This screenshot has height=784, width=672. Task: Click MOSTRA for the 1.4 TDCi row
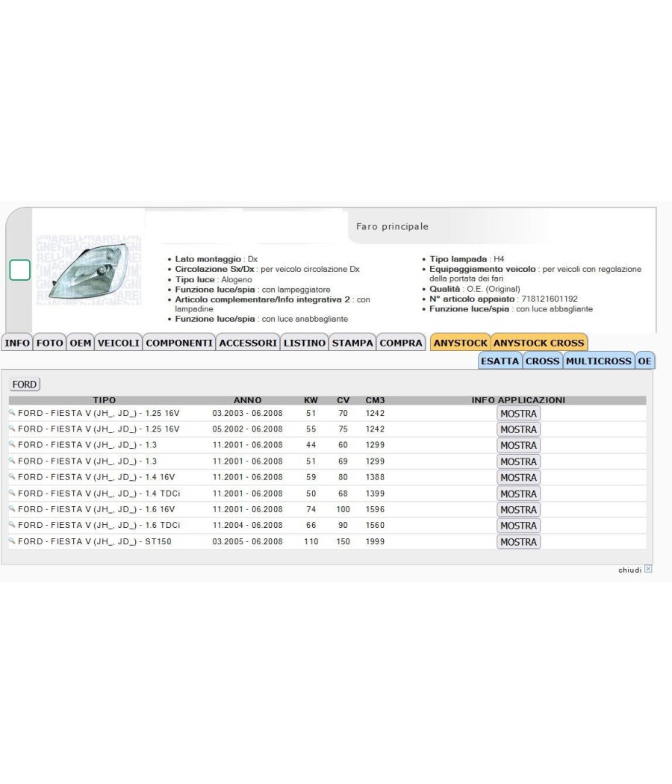518,494
